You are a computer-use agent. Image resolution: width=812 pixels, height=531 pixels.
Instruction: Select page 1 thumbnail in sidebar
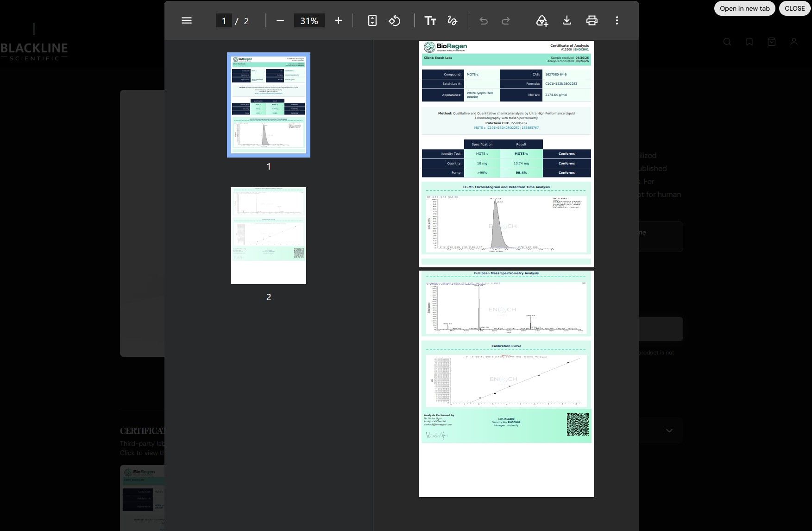point(269,105)
